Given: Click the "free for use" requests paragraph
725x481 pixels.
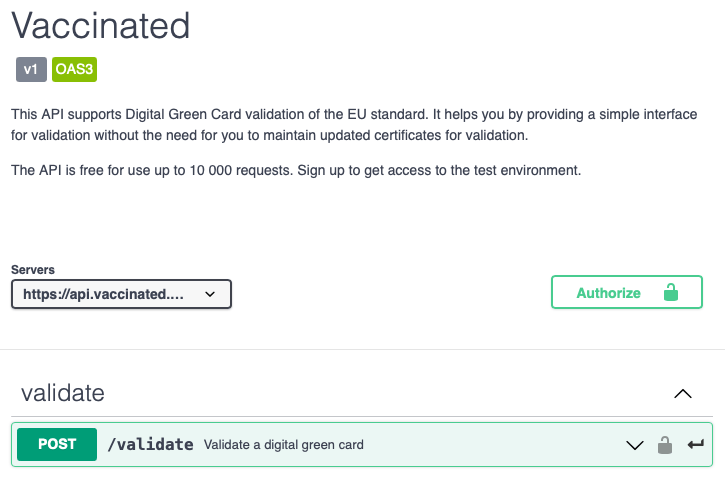Looking at the screenshot, I should pos(200,171).
